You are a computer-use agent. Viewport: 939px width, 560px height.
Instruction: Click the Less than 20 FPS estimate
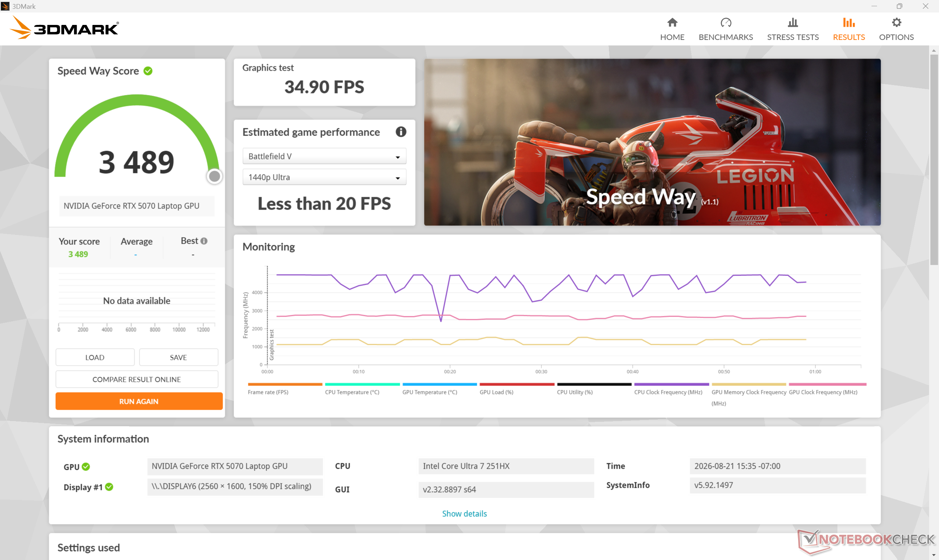[324, 204]
